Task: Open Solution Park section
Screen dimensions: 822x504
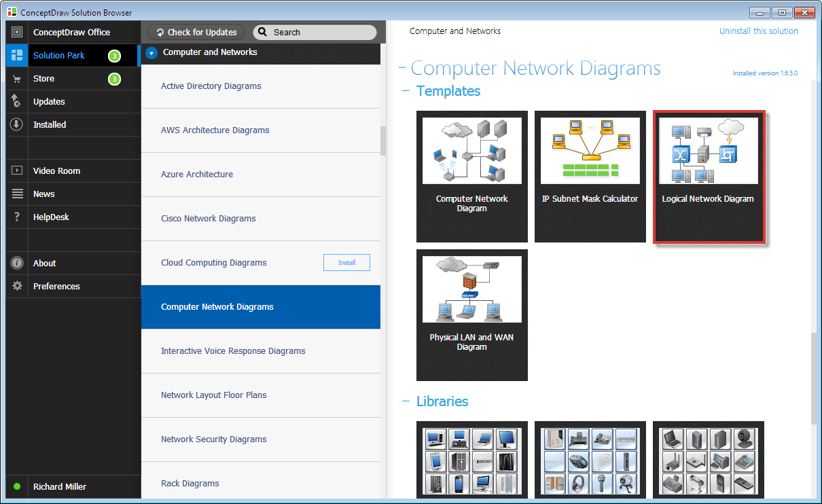Action: coord(73,55)
